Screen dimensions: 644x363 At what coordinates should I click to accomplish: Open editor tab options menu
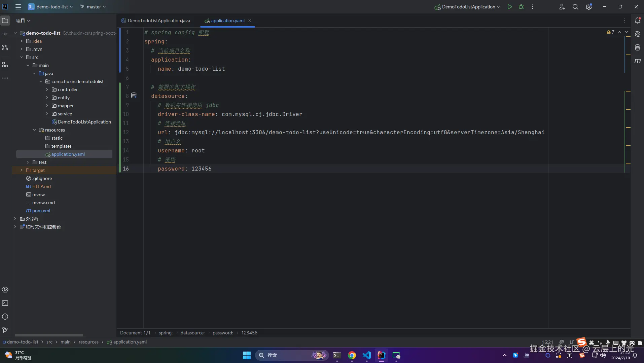(624, 21)
